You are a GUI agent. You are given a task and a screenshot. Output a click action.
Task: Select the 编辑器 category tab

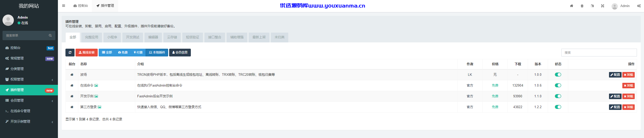tap(153, 37)
